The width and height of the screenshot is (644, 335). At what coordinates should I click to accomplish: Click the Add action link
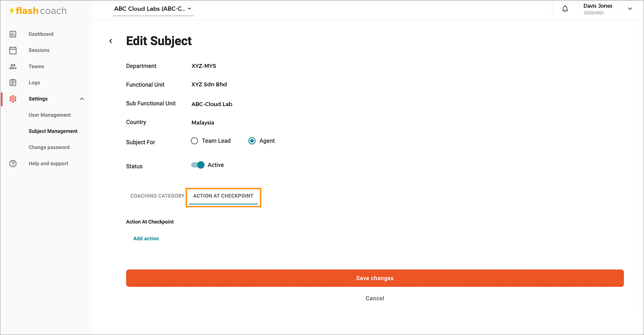(146, 238)
